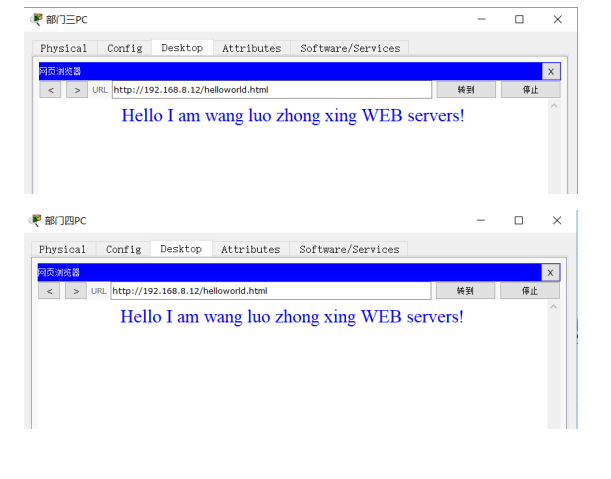Go forward in 部门三PC web browser

(77, 90)
